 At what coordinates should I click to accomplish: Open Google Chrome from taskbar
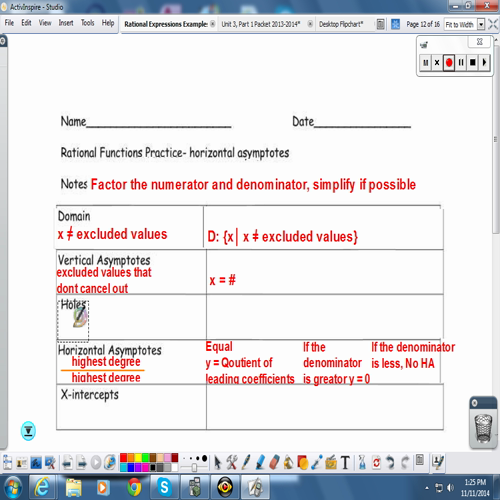pyautogui.click(x=134, y=487)
